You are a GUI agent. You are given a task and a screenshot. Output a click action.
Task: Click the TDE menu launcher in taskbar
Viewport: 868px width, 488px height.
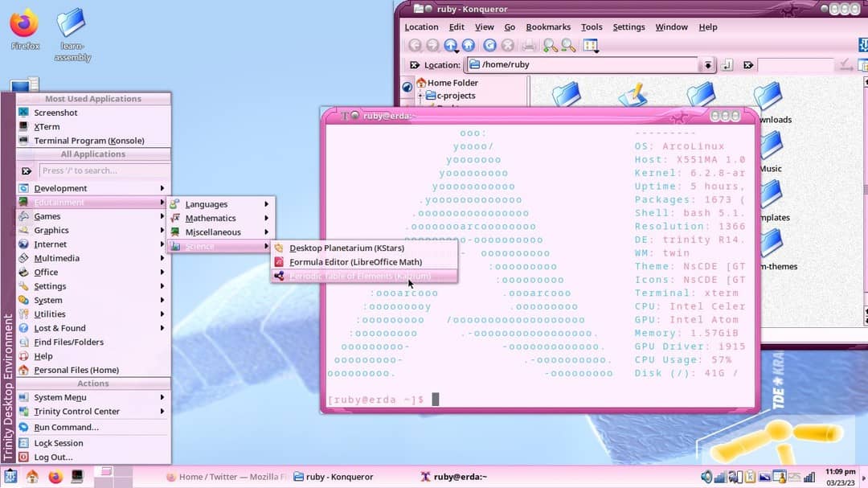click(10, 477)
